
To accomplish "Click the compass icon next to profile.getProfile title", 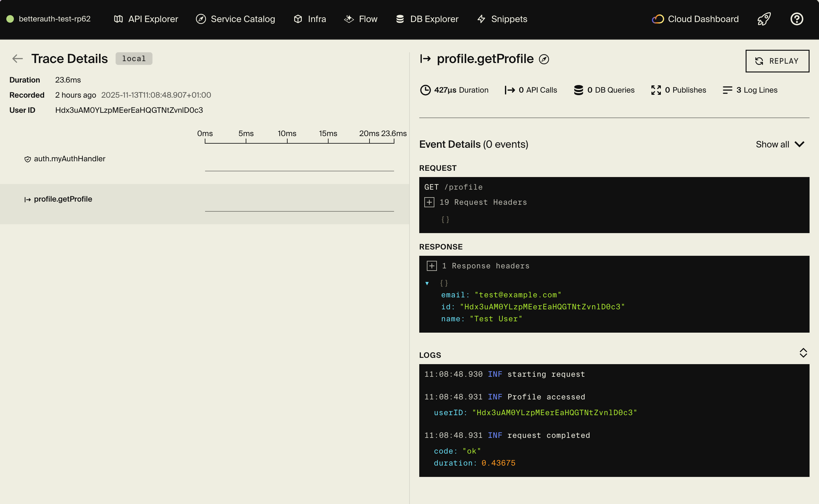I will (544, 59).
